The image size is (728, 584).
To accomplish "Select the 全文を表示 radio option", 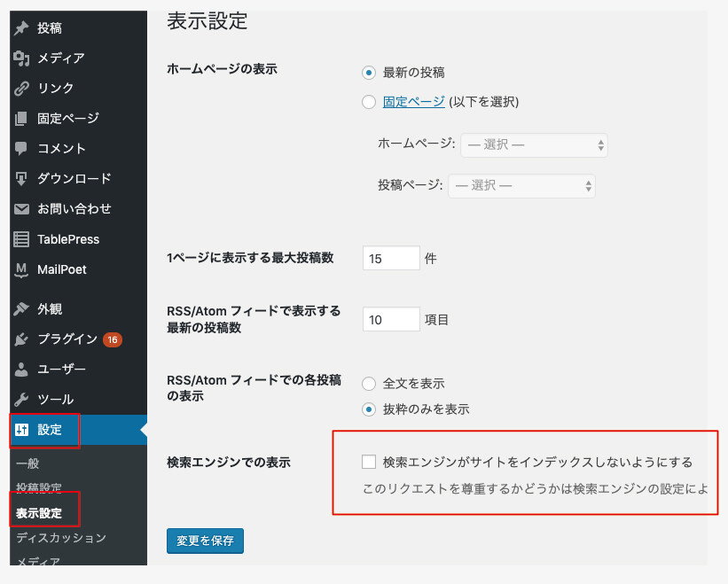I will pos(369,384).
